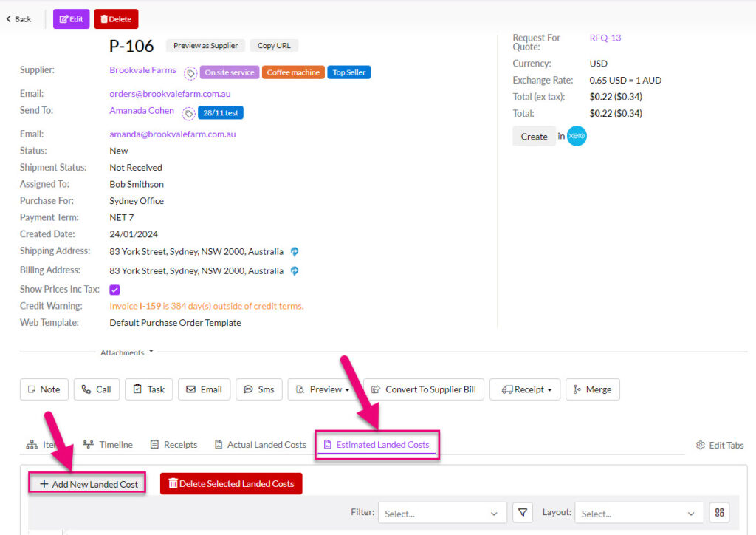Click the map pin beside Shipping Address
This screenshot has width=756, height=535.
(294, 251)
